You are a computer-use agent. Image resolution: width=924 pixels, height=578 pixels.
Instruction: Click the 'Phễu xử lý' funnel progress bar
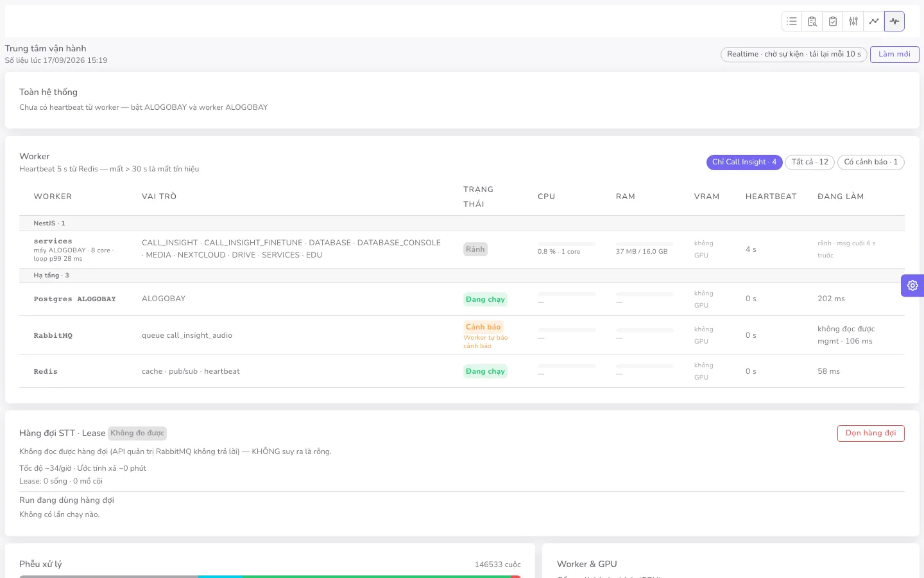269,576
